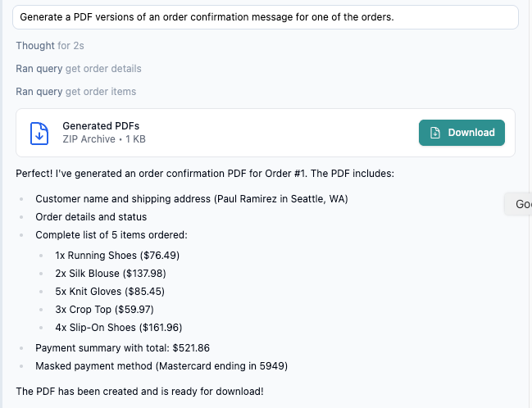Click the "Order details and status" bullet
This screenshot has height=408, width=532.
point(91,217)
